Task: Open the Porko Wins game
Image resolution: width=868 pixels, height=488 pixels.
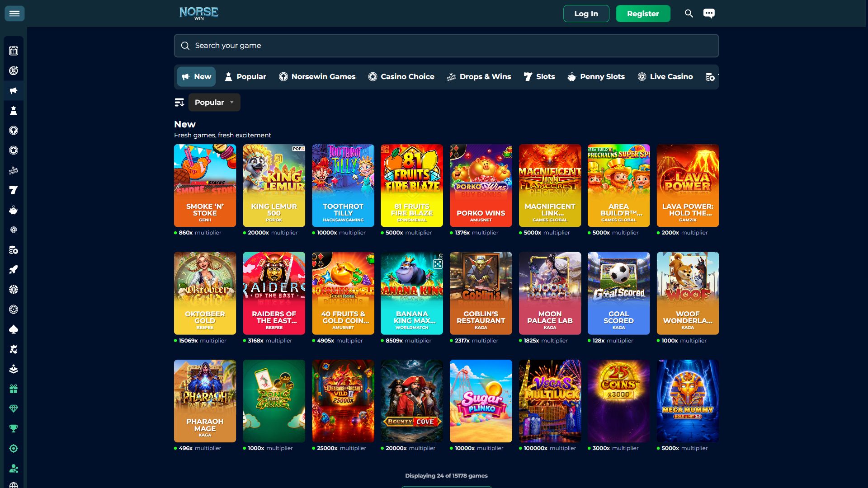Action: click(481, 185)
